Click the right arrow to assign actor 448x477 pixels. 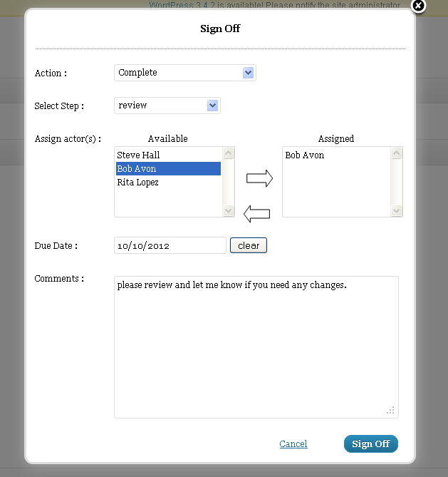click(259, 178)
